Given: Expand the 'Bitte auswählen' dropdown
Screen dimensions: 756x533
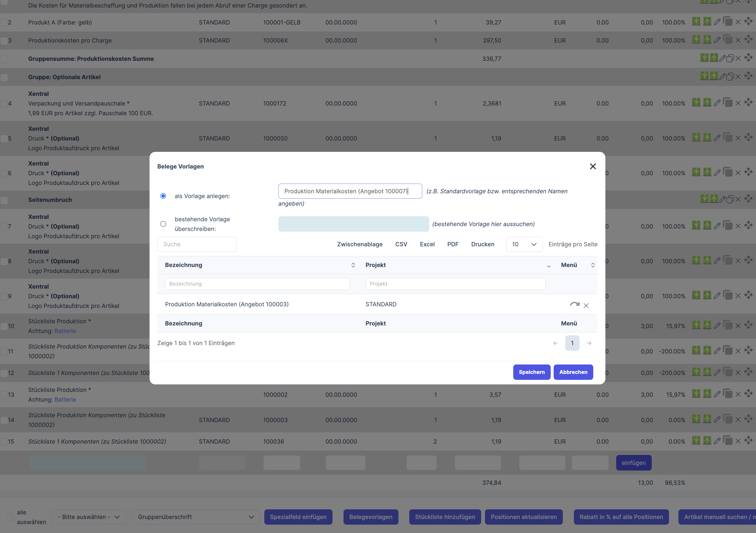Looking at the screenshot, I should (89, 517).
